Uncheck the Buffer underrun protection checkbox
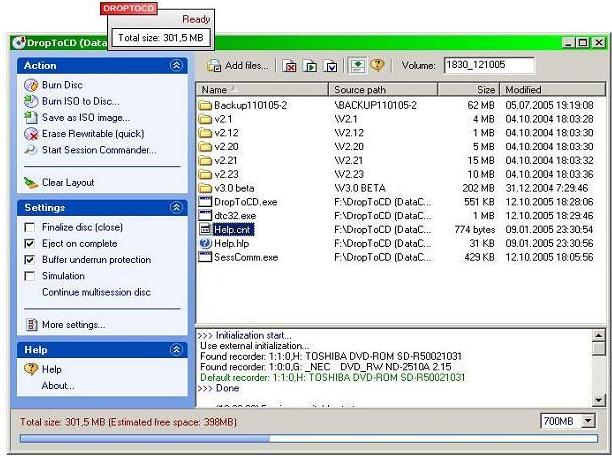Screen dimensions: 612x456 pyautogui.click(x=29, y=260)
